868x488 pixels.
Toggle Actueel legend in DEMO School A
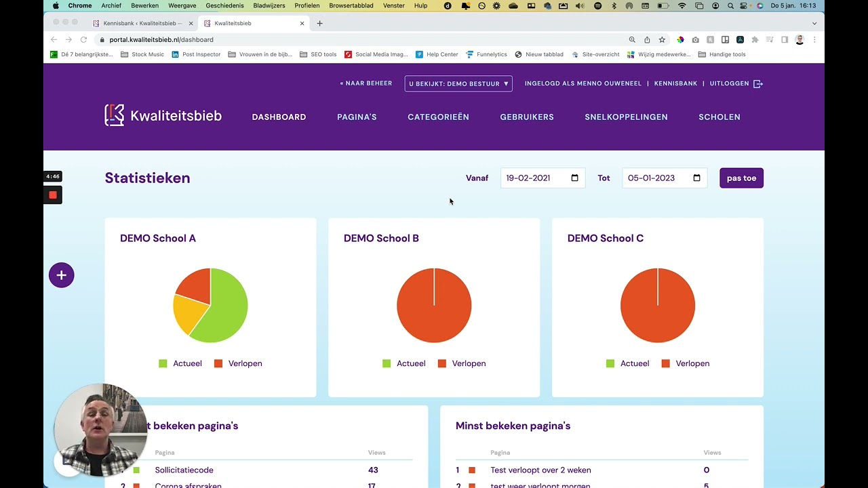click(x=180, y=363)
